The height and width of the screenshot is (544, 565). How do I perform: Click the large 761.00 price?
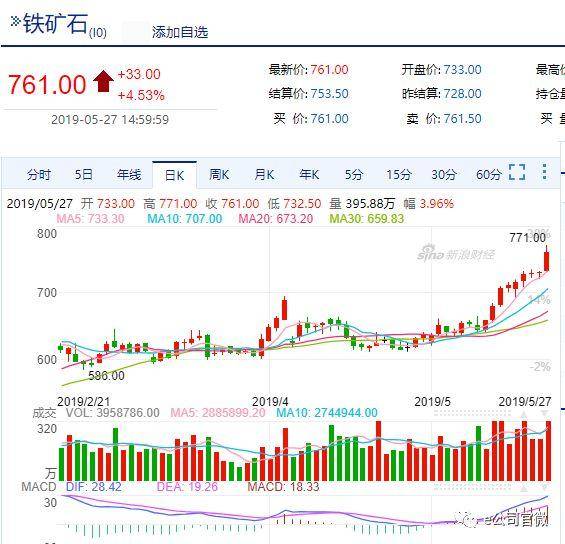(x=47, y=85)
